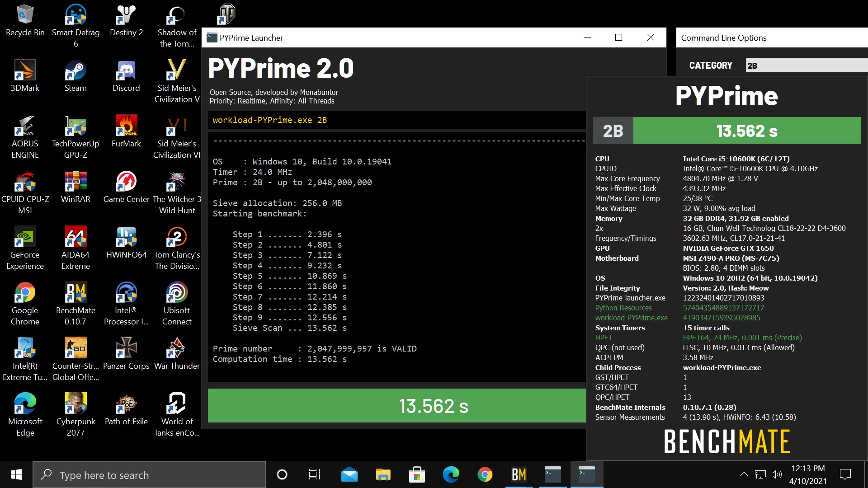Launch Discord from the desktop
868x488 pixels.
(x=126, y=76)
